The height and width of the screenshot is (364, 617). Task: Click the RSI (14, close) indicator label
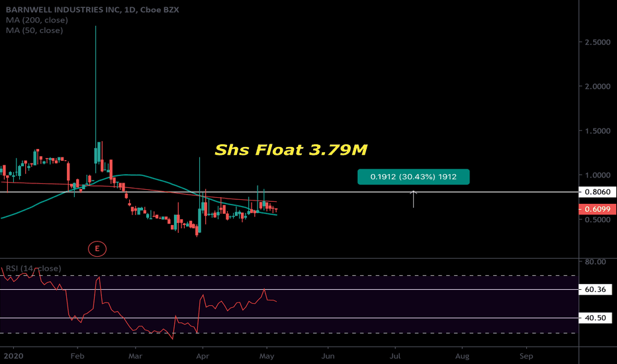(34, 269)
